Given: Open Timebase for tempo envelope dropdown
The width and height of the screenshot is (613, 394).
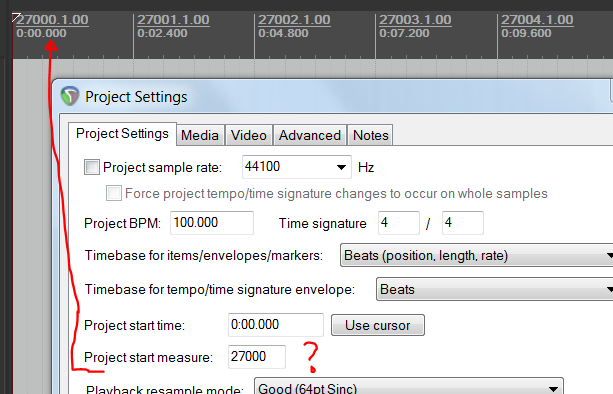Looking at the screenshot, I should tap(495, 289).
